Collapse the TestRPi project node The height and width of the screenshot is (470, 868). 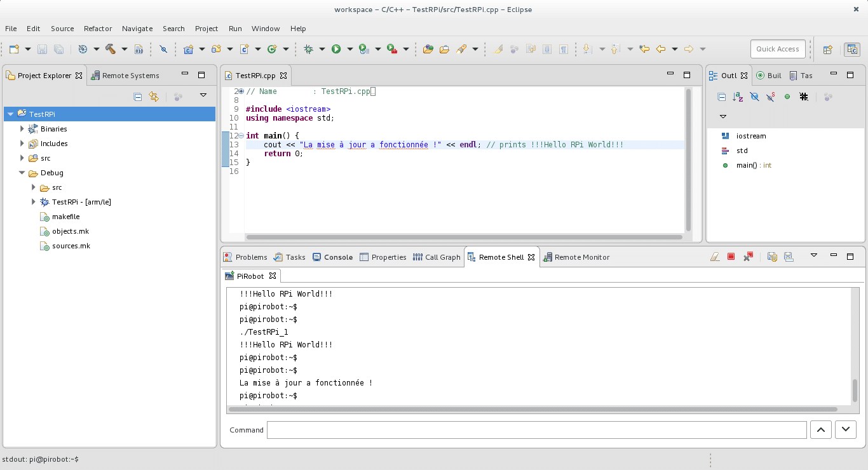tap(10, 114)
